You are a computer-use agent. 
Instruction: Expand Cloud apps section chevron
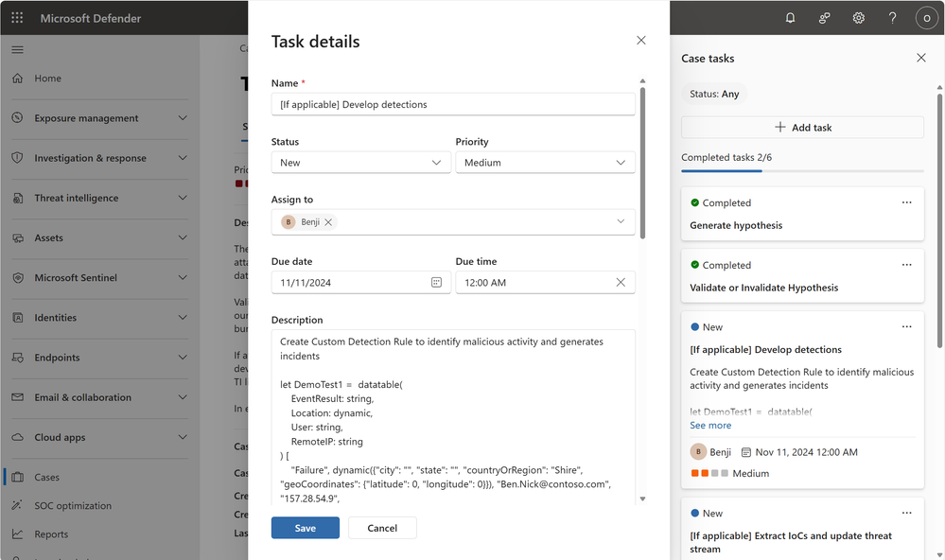183,437
